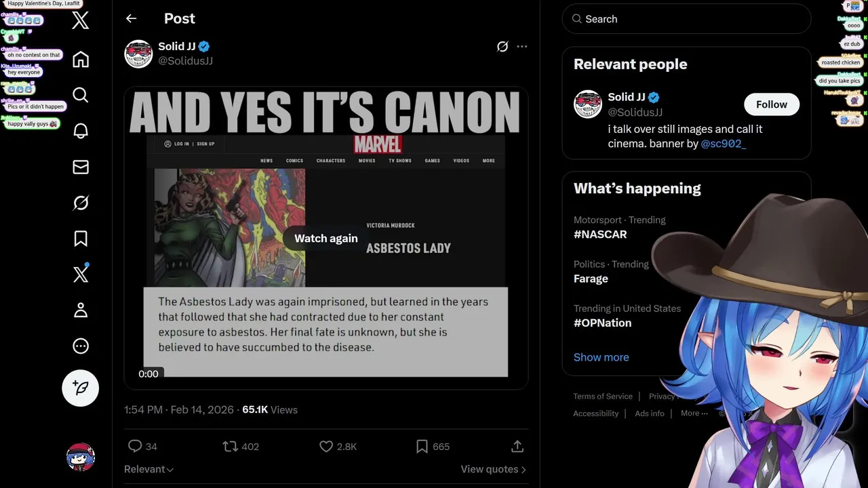Repost the Solid JJ post
Viewport: 868px width, 488px height.
[x=231, y=446]
